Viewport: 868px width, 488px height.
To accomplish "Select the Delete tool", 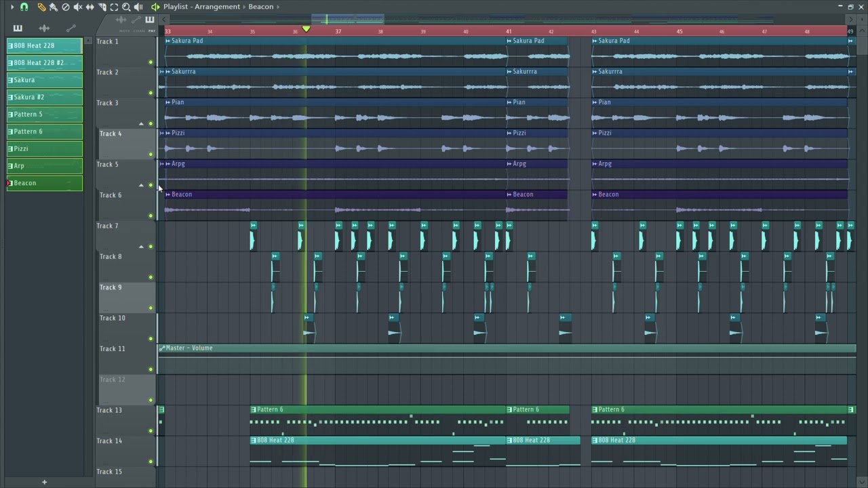I will [66, 7].
